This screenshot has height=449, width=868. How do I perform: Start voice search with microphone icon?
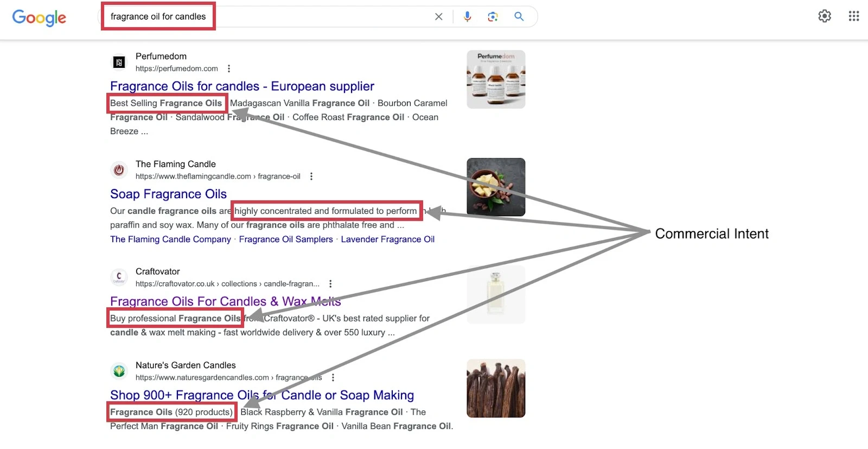(467, 17)
